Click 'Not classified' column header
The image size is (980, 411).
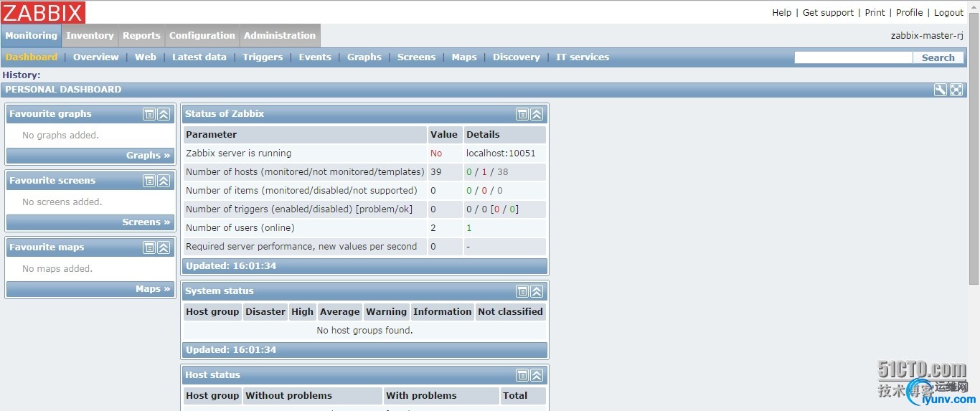tap(510, 312)
